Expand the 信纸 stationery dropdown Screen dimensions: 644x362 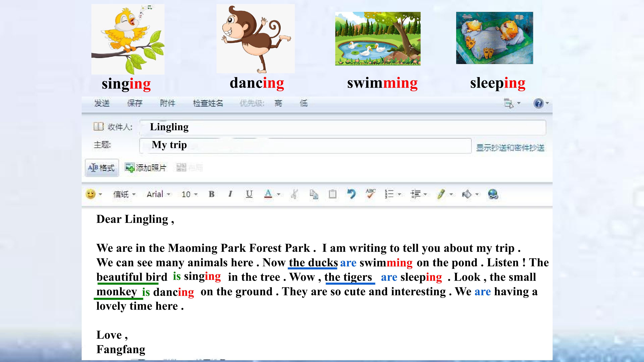(124, 194)
